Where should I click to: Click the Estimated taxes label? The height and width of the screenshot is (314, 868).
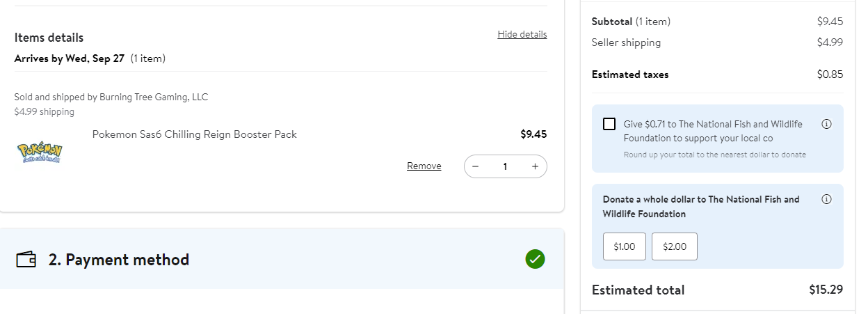point(629,74)
